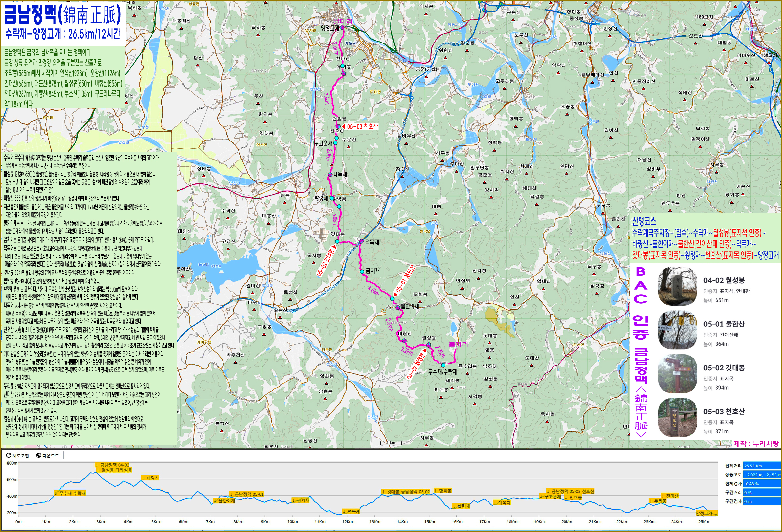Click the 전체경사 -0.48 % value field
Screen dimensions: 782x532
point(762,484)
